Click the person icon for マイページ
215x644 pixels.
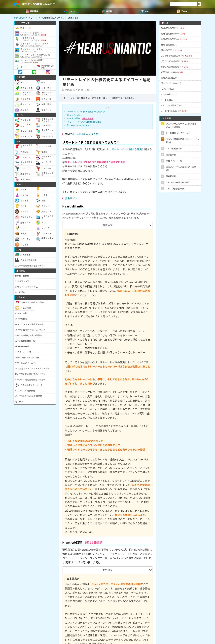tap(38, 110)
